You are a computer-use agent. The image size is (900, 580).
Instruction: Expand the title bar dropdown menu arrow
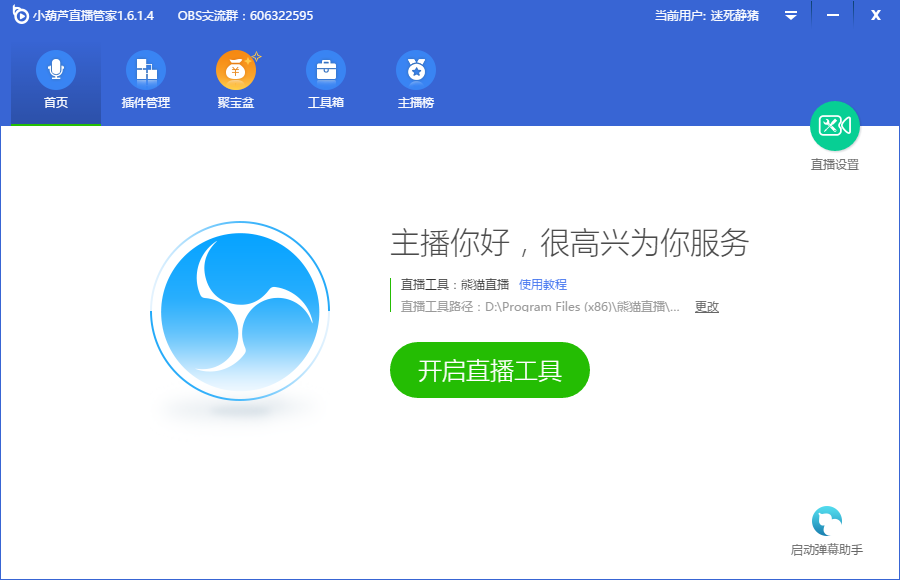[x=790, y=15]
